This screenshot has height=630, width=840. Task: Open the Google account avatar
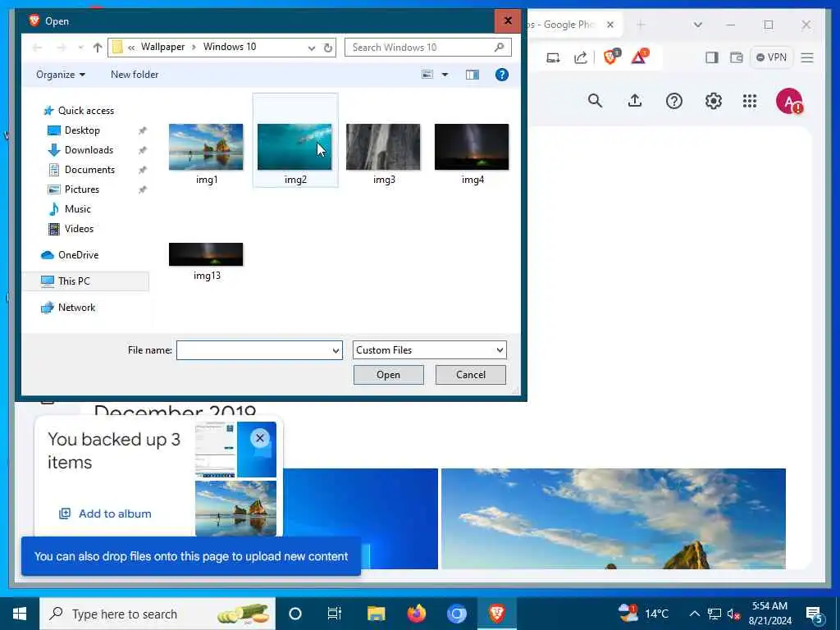coord(788,101)
